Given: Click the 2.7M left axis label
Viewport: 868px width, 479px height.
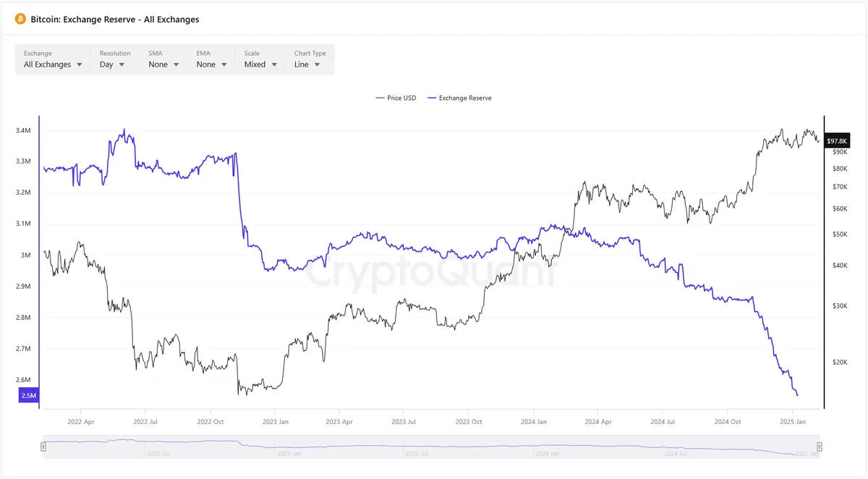Looking at the screenshot, I should 22,349.
